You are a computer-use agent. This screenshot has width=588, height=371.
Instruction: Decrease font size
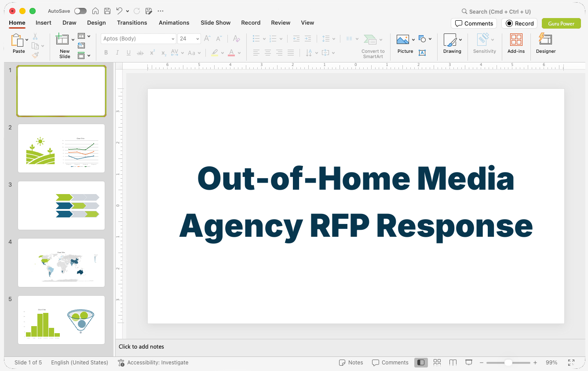pyautogui.click(x=219, y=39)
